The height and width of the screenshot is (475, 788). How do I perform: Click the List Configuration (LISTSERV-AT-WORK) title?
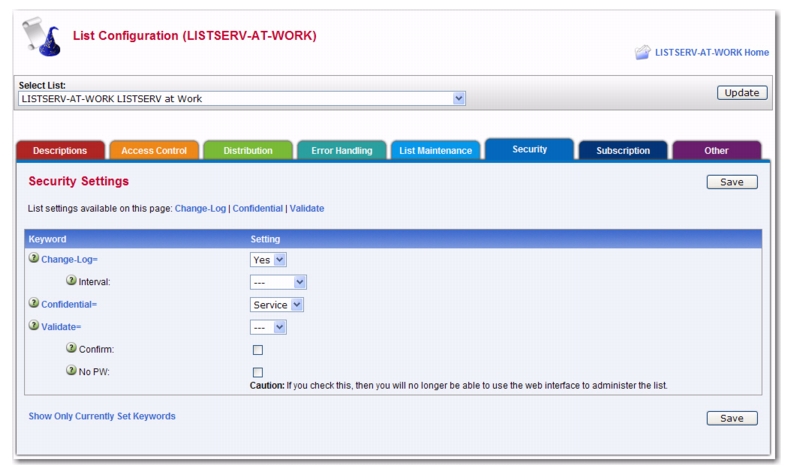pyautogui.click(x=194, y=36)
